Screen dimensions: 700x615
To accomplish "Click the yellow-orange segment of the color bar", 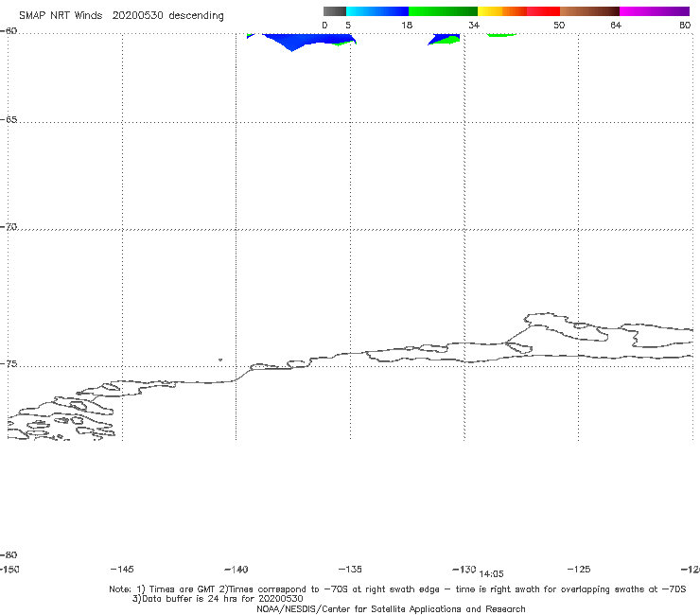I will point(501,11).
